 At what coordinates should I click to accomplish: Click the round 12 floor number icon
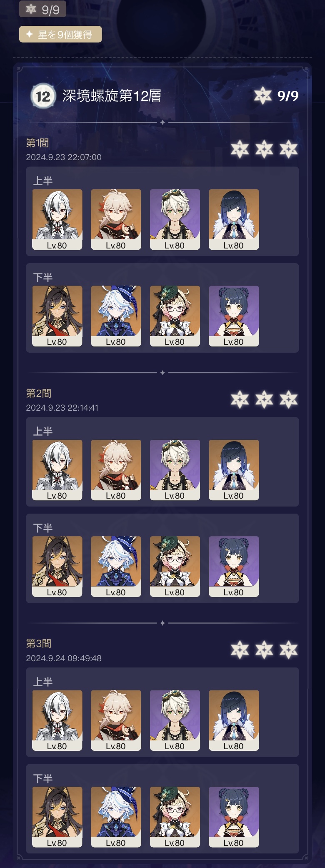43,96
